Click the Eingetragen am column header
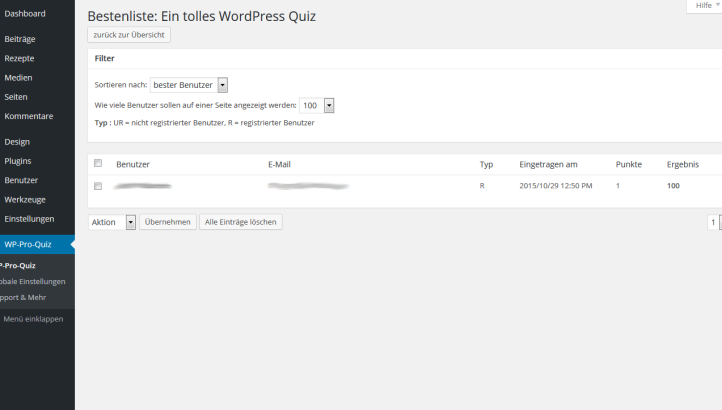Screen dimensions: 722x410 548,164
